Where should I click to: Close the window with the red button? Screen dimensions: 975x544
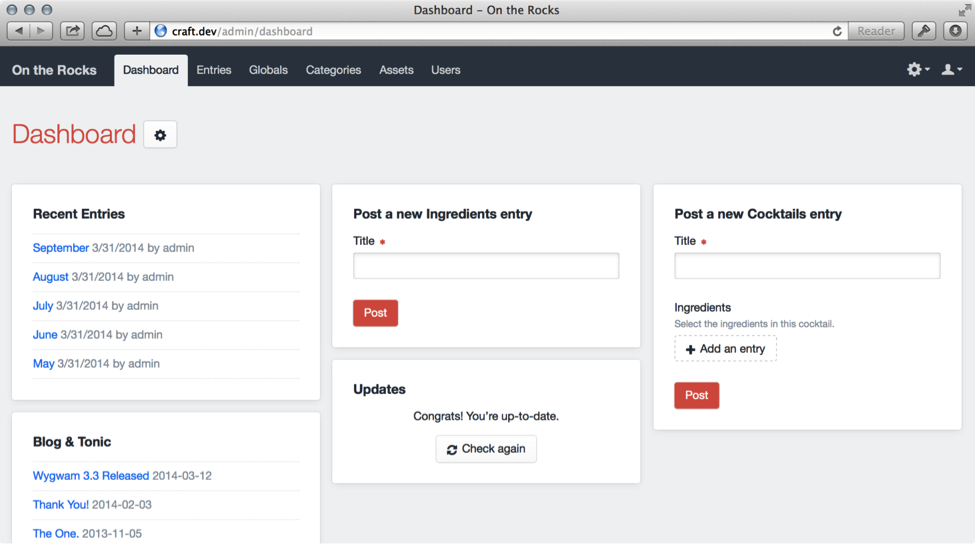coord(12,10)
